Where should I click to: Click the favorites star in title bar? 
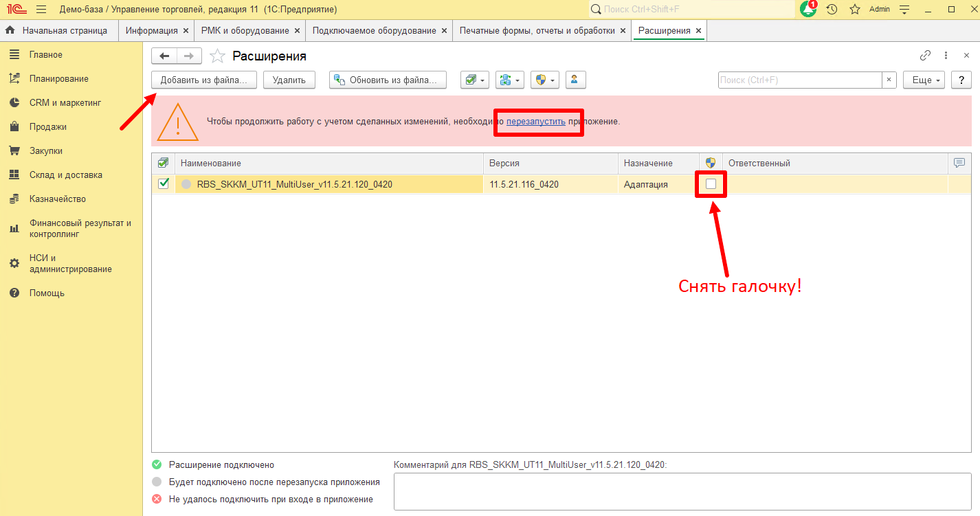point(855,10)
